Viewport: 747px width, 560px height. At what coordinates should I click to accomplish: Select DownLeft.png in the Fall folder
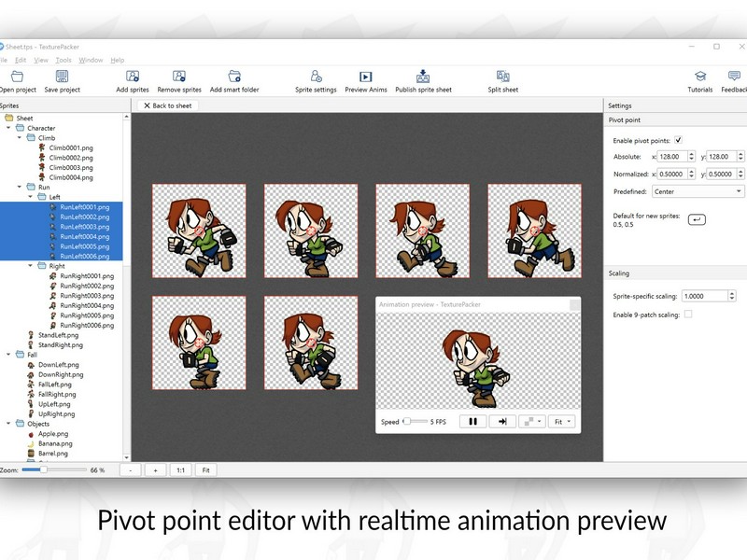pyautogui.click(x=59, y=365)
